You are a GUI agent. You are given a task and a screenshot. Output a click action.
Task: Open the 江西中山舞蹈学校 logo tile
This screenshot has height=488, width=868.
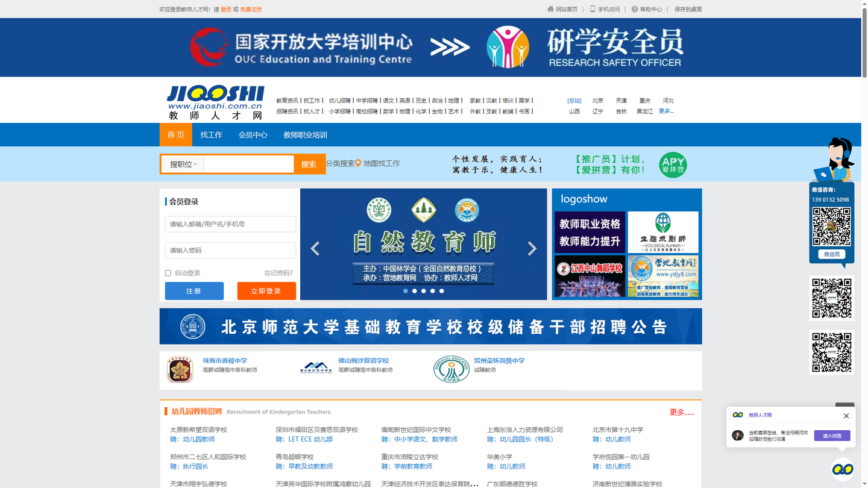pos(590,276)
